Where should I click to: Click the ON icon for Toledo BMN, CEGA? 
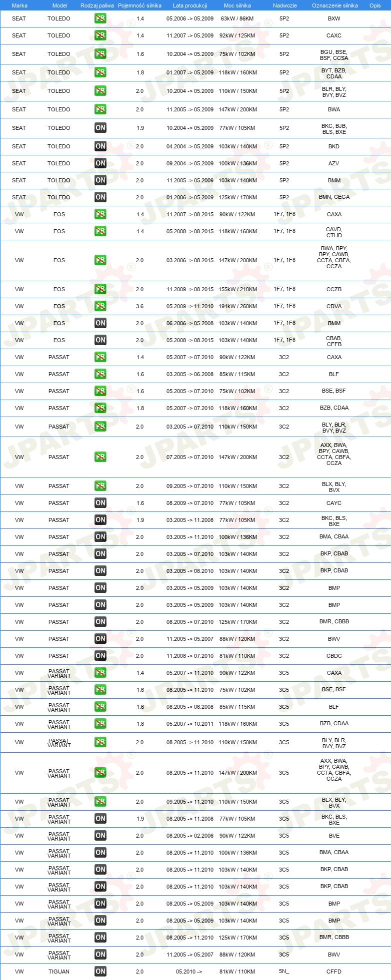coord(100,197)
